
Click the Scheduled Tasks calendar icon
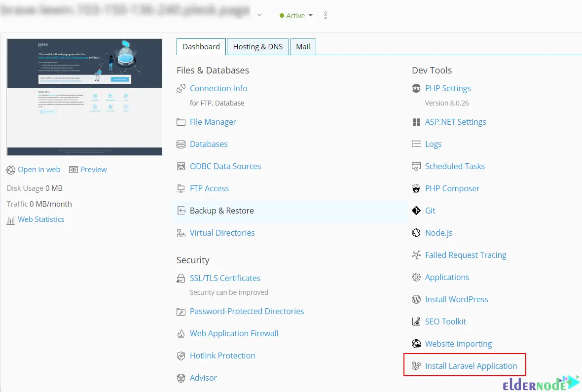[x=416, y=166]
